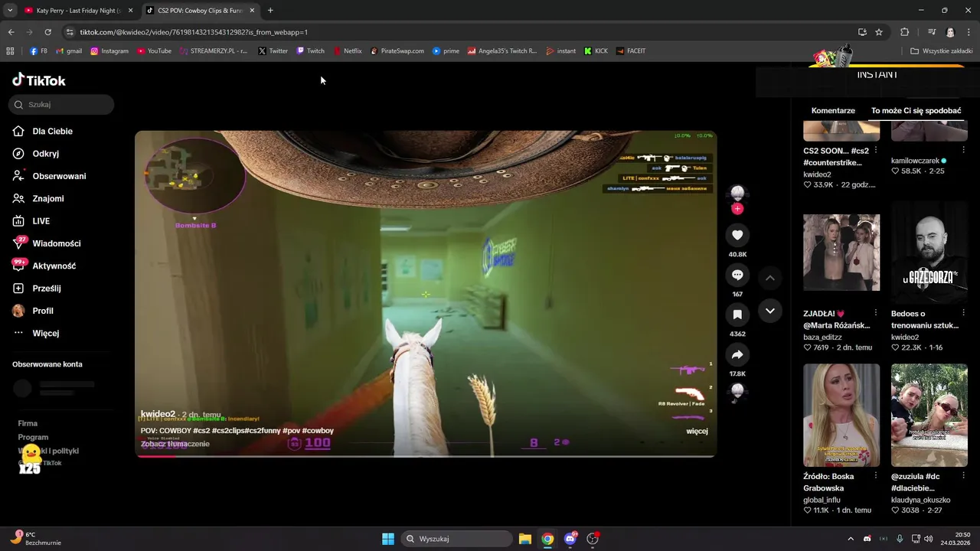This screenshot has height=551, width=980.
Task: Open options for Źródło: Boska Grabowska video
Action: tap(875, 476)
